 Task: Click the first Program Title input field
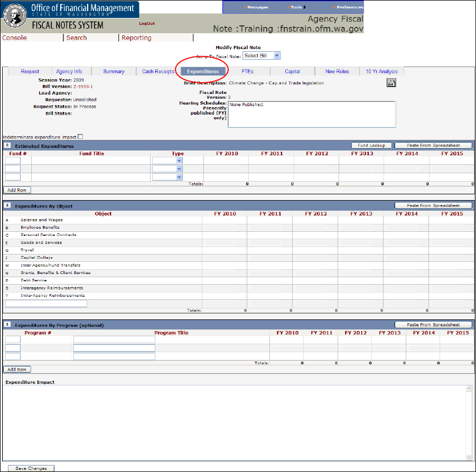114,339
